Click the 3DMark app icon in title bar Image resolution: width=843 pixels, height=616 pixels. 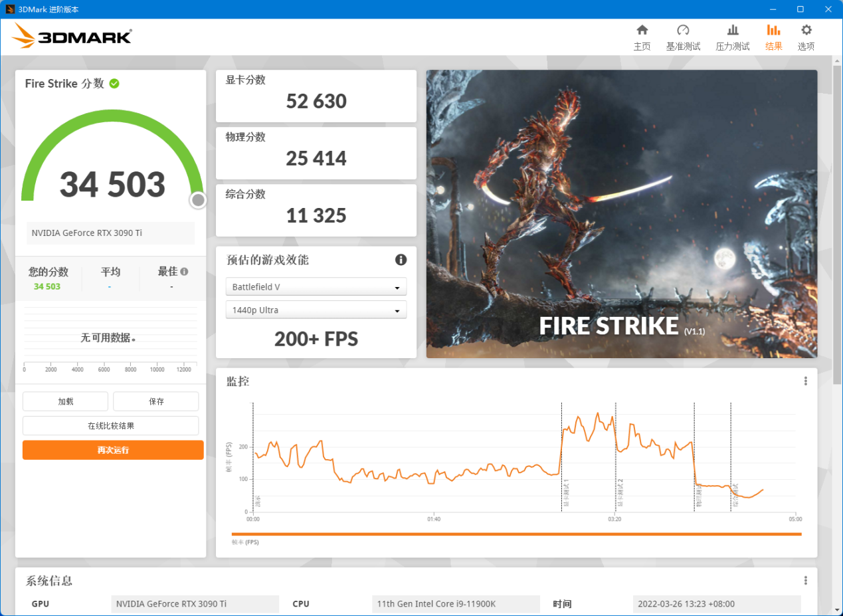(10, 9)
